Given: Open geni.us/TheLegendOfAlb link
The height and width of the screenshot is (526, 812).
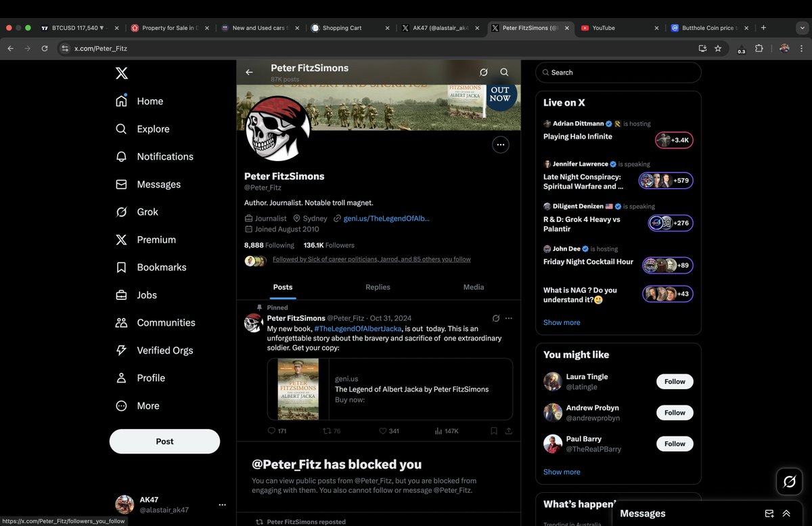Looking at the screenshot, I should tap(386, 219).
